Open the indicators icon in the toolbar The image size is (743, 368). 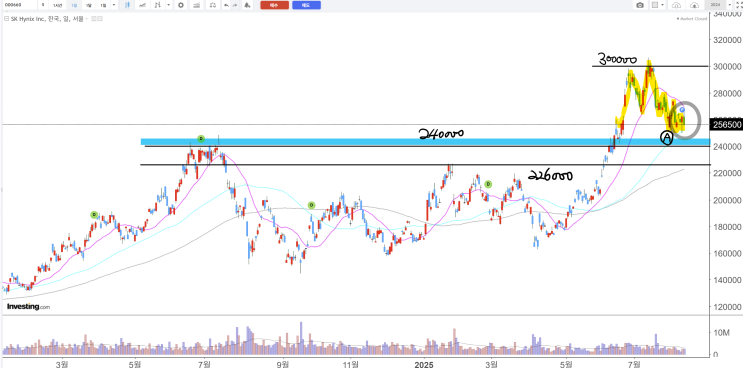[157, 5]
